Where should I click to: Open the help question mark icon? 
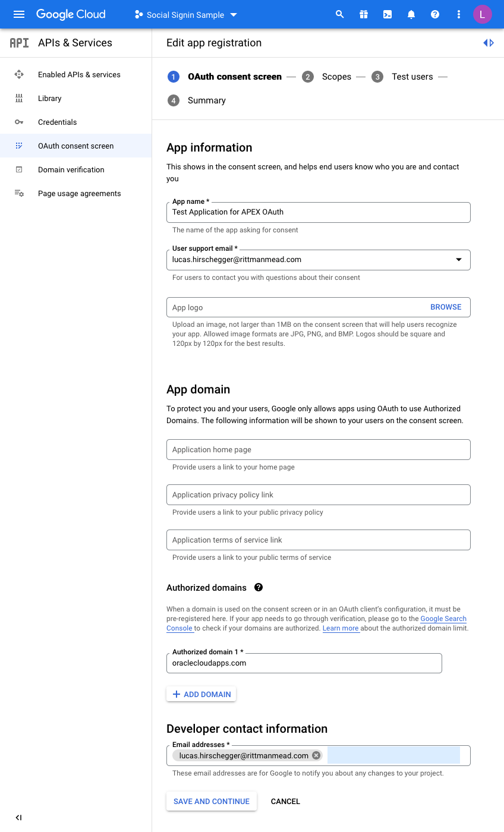(435, 14)
